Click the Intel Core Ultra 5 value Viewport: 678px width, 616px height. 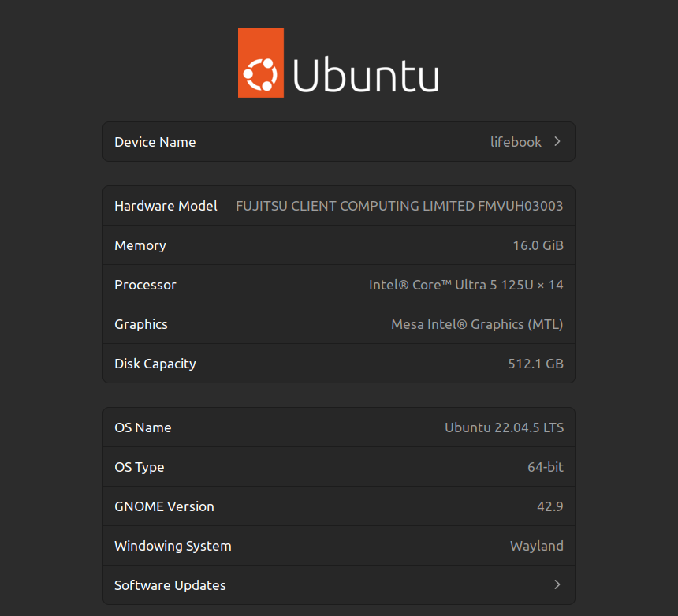[x=466, y=285]
